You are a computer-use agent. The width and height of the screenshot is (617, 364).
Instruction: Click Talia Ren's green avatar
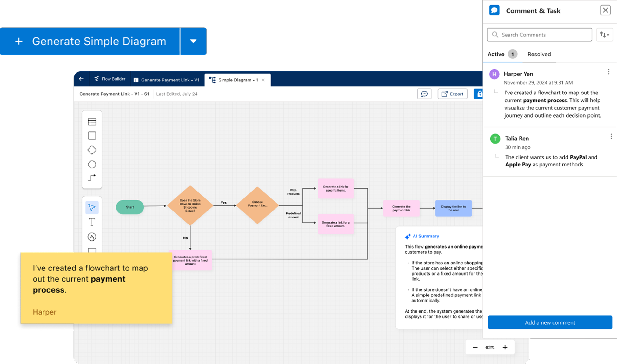[x=495, y=139]
